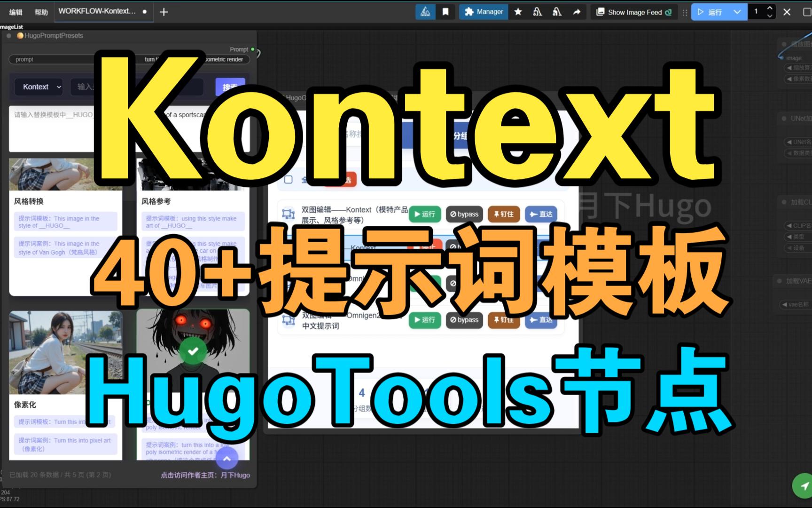812x508 pixels.
Task: Bypass the 双图编辑——Kontext group
Action: (464, 214)
